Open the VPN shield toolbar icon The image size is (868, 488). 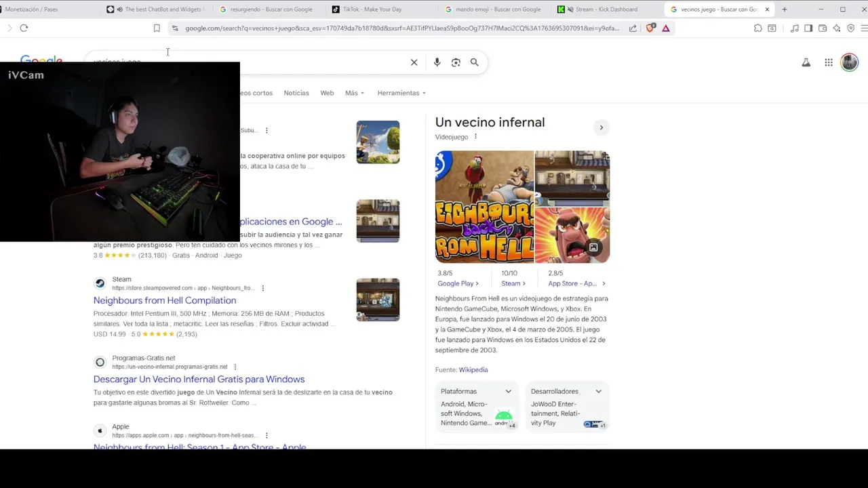(x=851, y=28)
